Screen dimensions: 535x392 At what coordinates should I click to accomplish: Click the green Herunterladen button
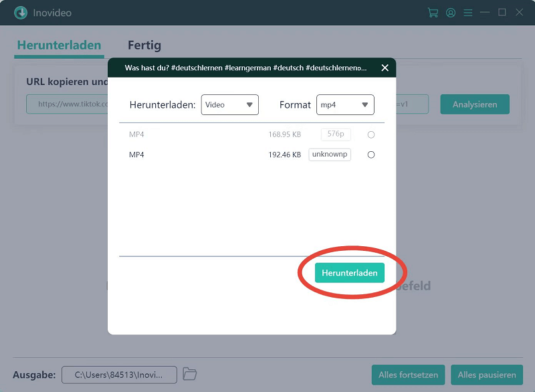(349, 273)
